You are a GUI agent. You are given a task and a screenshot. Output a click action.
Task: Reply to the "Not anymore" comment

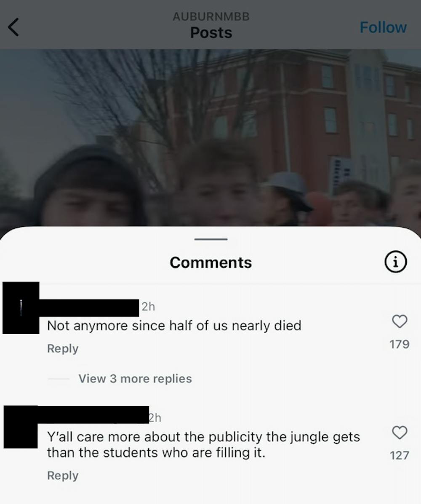coord(63,349)
